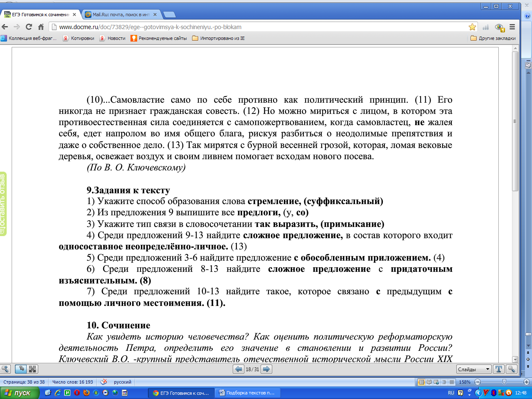The width and height of the screenshot is (532, 399).
Task: Select the print layout view button in status bar
Action: coord(422,382)
